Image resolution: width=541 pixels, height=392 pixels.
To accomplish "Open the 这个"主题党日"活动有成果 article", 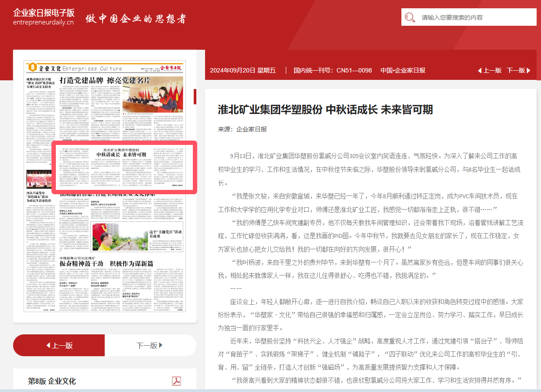I will tap(166, 234).
